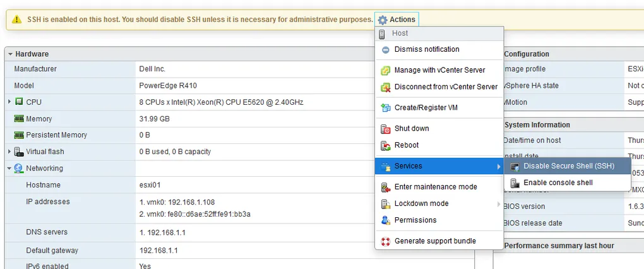Select Shut down from the menu

pyautogui.click(x=439, y=129)
